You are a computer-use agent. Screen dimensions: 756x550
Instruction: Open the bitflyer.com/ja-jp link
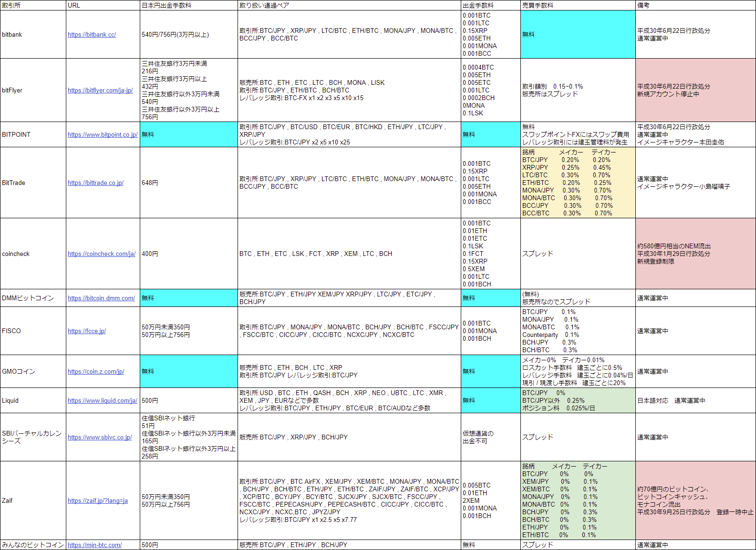100,91
